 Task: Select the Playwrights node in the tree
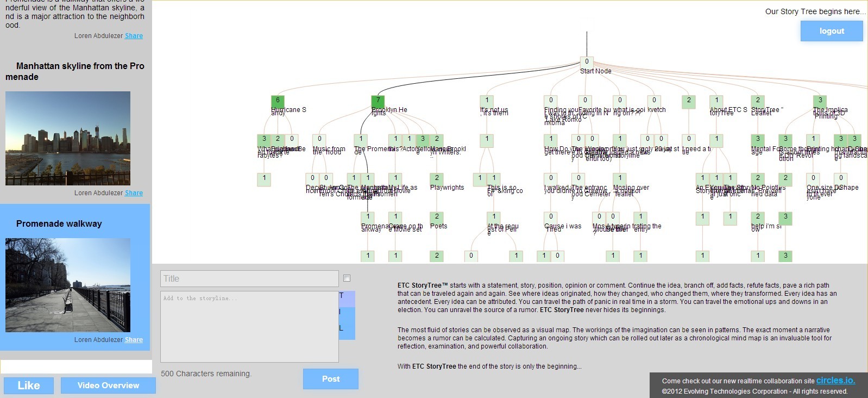pyautogui.click(x=437, y=178)
